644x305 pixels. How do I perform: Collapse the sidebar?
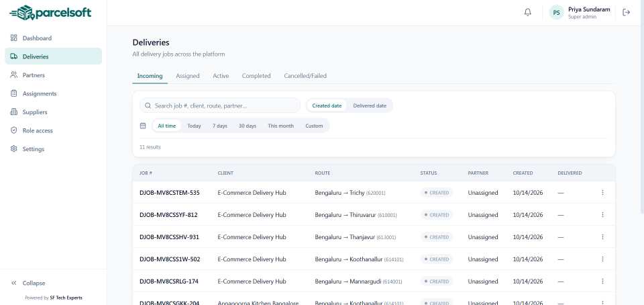click(x=54, y=283)
